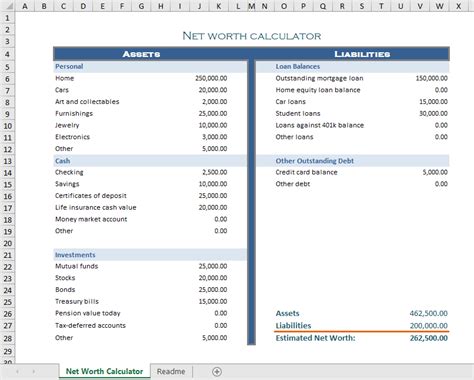
Task: Click the Liabilities header banner
Action: (x=362, y=54)
